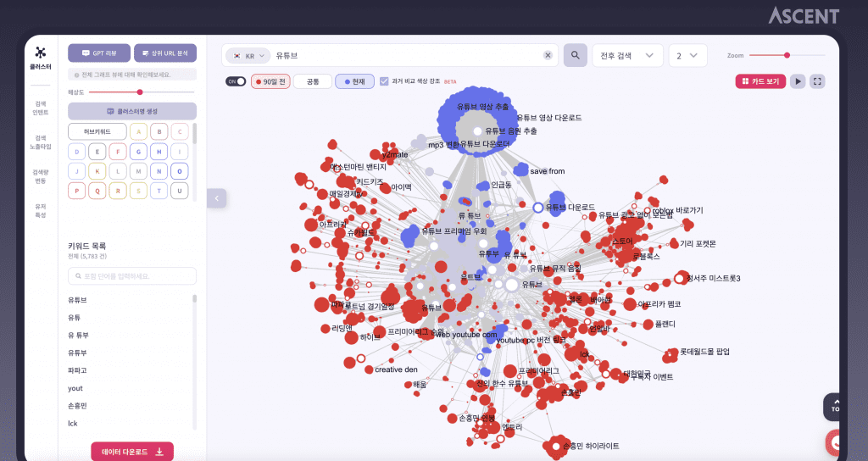Click the 플랜디 red node
868x461 pixels.
click(648, 325)
